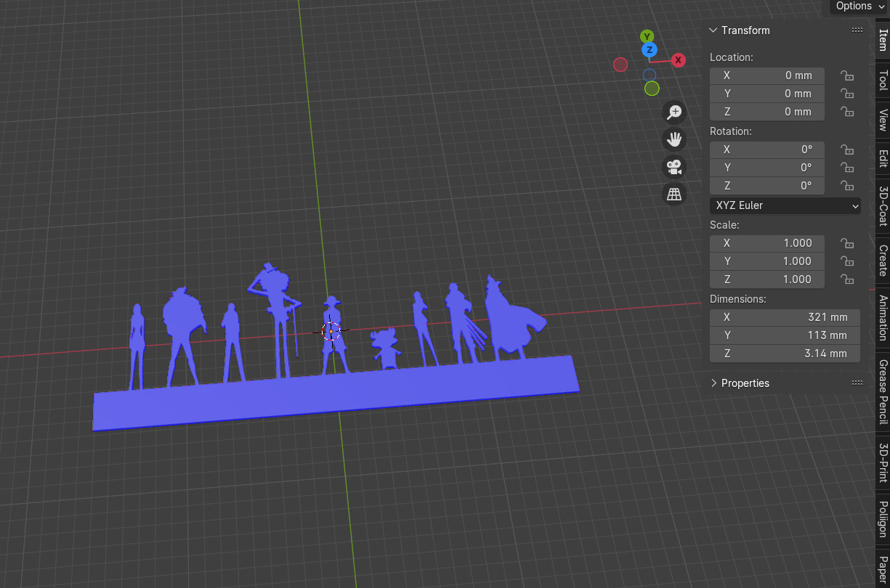Click the Rotation Z value field

coord(767,186)
